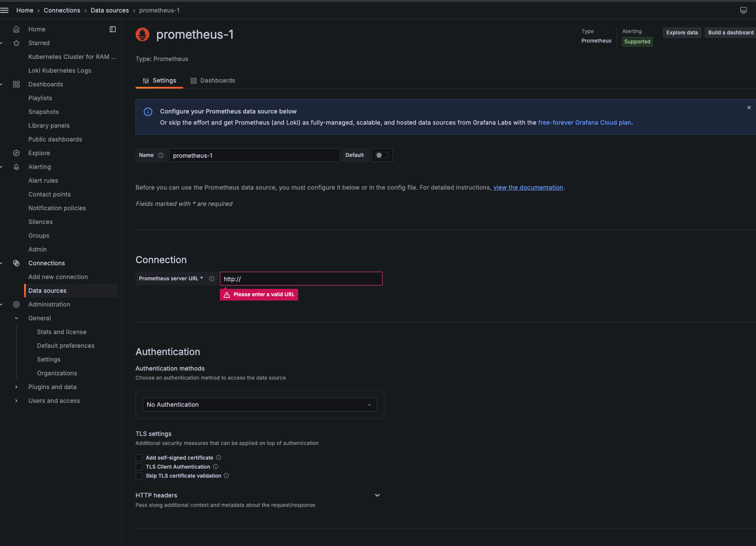Open Alert rules in sidebar

pyautogui.click(x=43, y=181)
